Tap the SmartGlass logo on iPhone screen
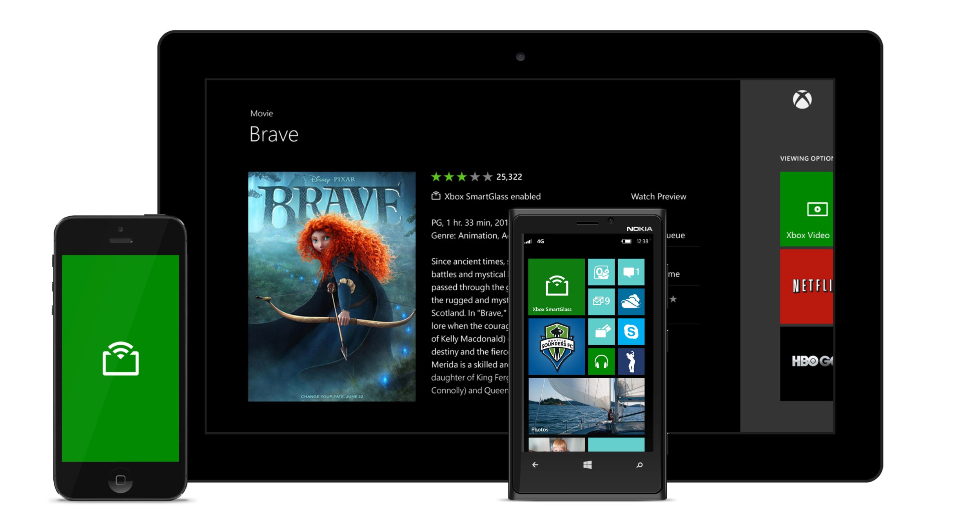The height and width of the screenshot is (531, 980). point(120,359)
